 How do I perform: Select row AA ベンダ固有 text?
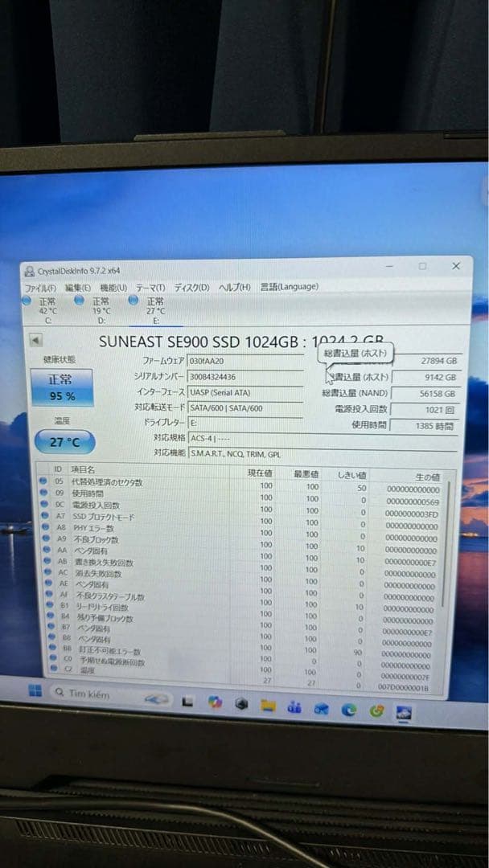pos(91,551)
